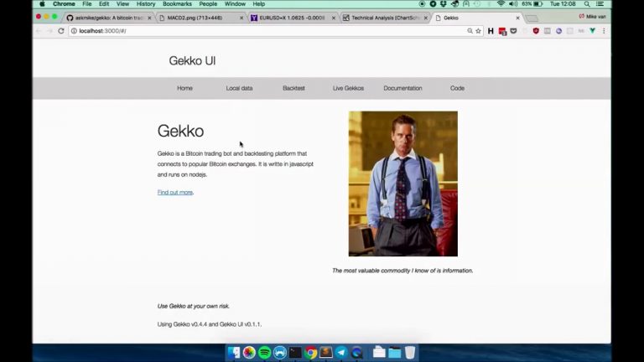Reload the current page

coord(61,31)
